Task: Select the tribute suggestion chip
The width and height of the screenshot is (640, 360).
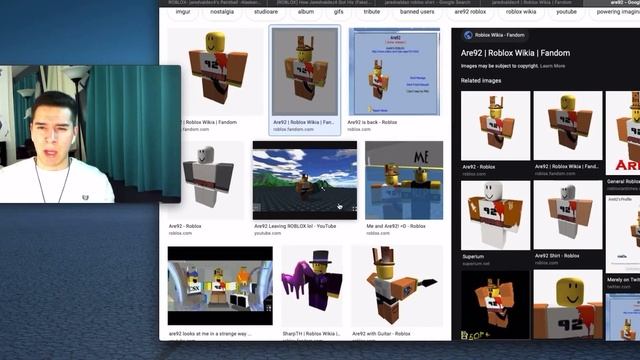Action: pos(371,12)
